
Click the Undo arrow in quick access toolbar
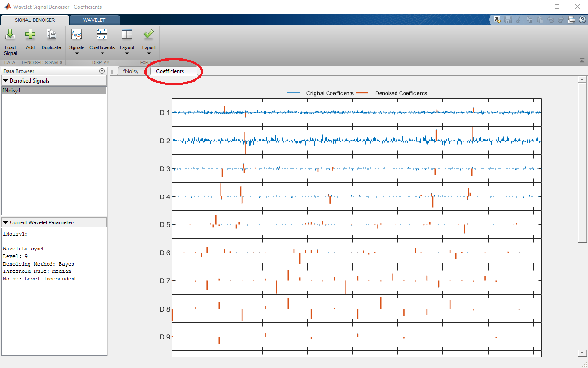(x=550, y=20)
